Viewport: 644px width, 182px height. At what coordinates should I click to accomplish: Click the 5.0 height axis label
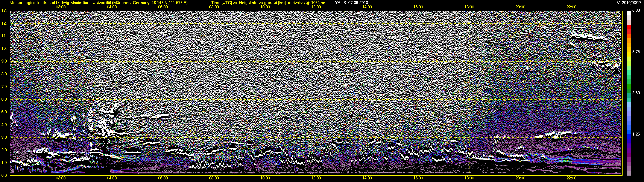pos(4,112)
